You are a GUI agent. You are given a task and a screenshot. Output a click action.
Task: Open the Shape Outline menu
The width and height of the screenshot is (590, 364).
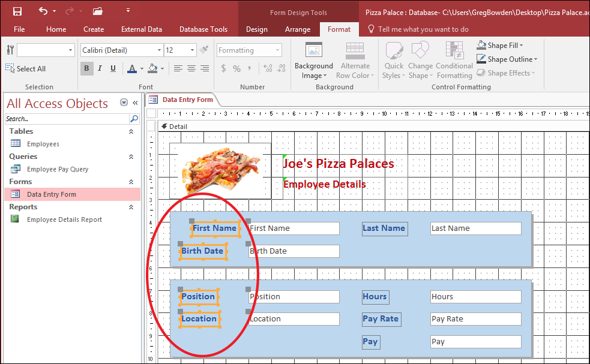point(507,59)
